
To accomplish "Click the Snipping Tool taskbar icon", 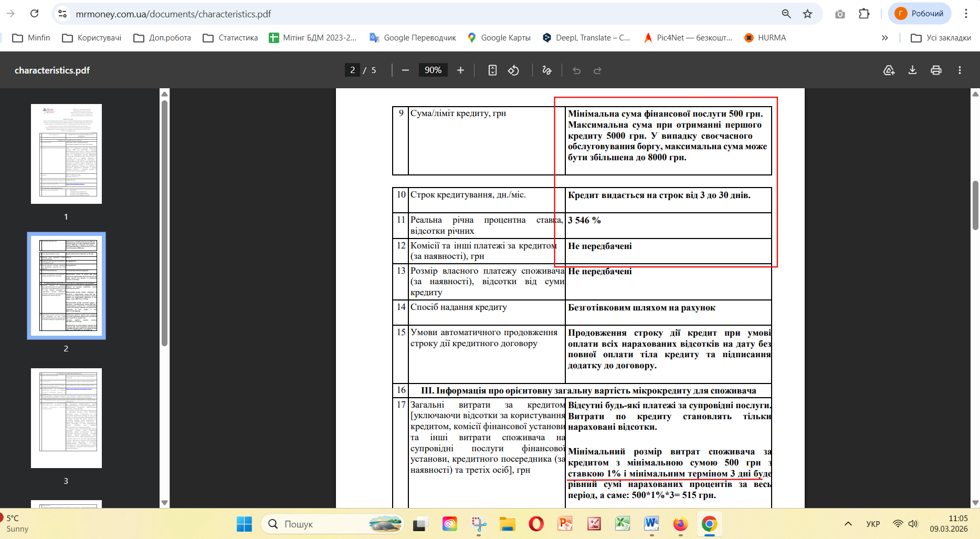I will pyautogui.click(x=478, y=524).
